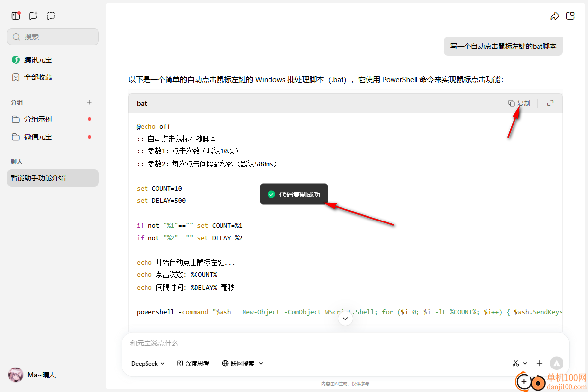Click scroll-down chevron button
This screenshot has width=588, height=392.
coord(345,318)
